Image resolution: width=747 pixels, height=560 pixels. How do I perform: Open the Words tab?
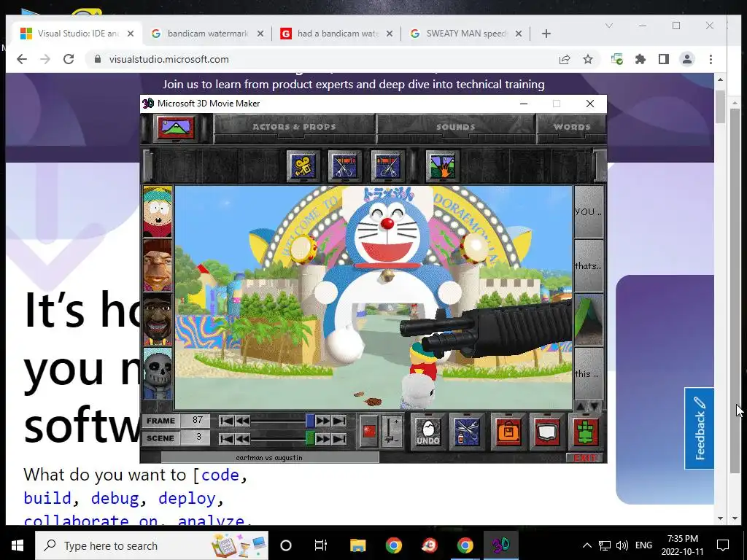[x=572, y=127]
